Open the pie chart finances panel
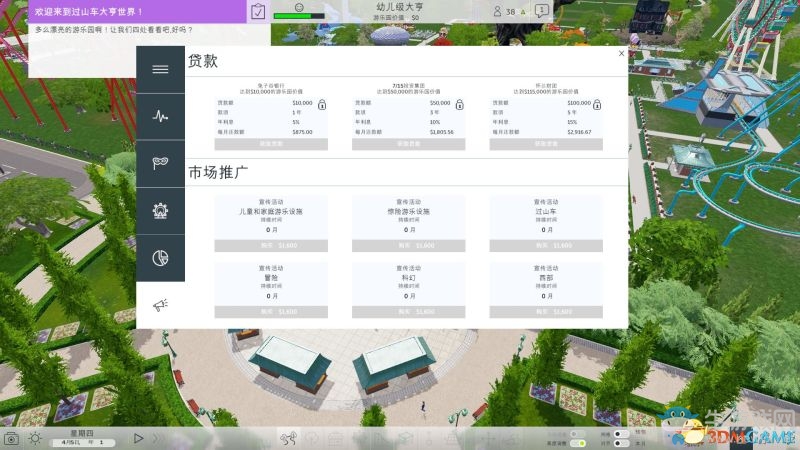The height and width of the screenshot is (450, 800). (160, 258)
